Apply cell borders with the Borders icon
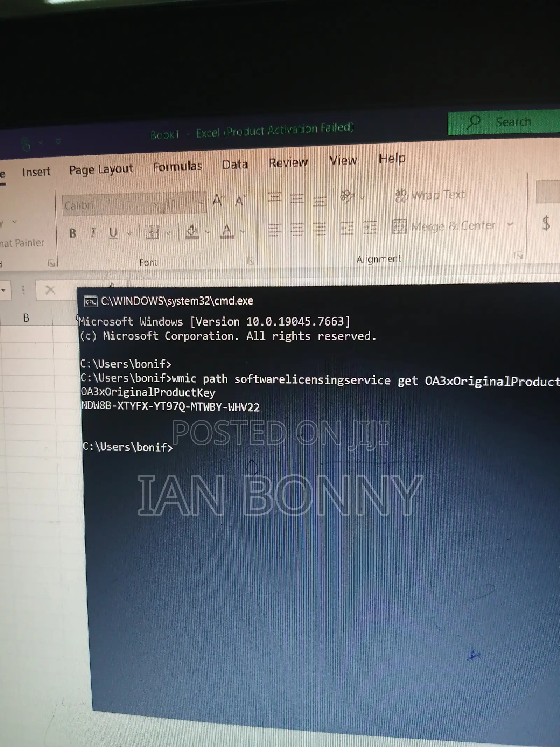The width and height of the screenshot is (560, 747). 152,232
